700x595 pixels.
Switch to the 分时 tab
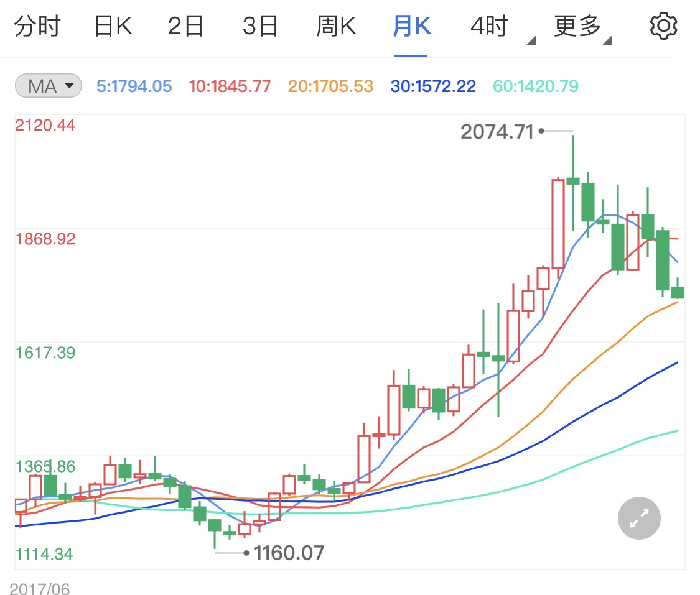37,26
